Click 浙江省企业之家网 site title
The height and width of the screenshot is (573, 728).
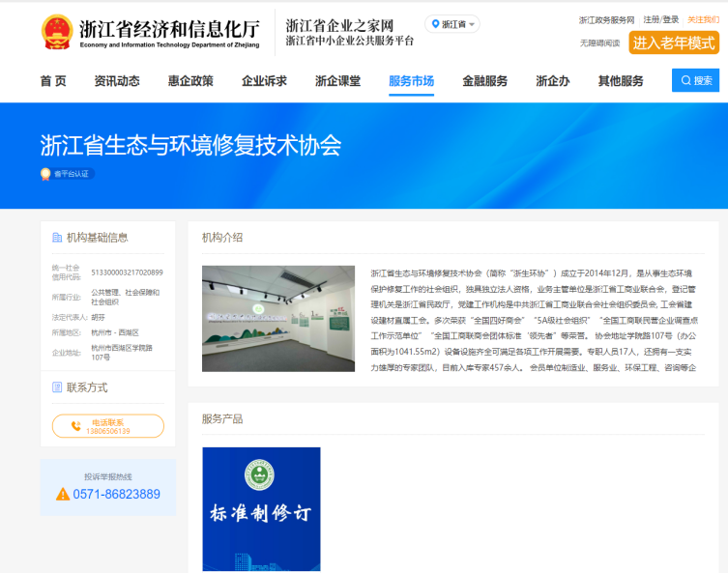[x=340, y=25]
